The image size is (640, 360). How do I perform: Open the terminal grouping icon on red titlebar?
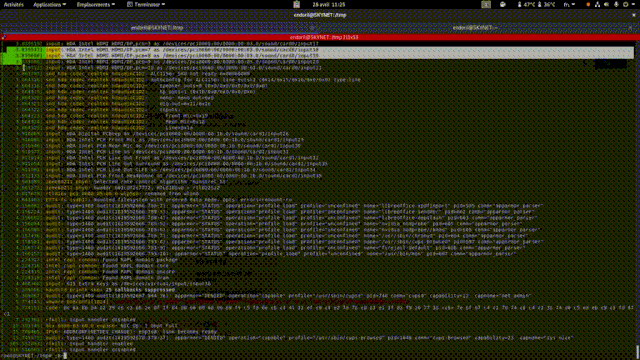tap(4, 37)
